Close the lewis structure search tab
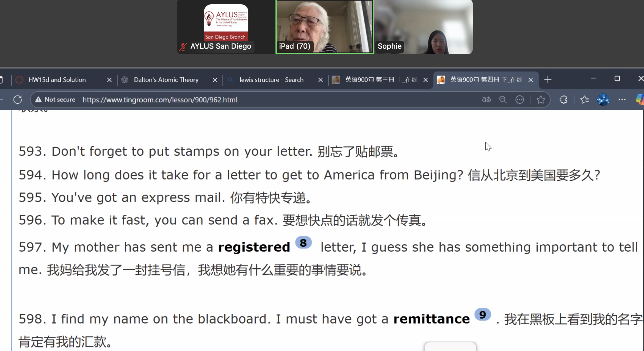The width and height of the screenshot is (644, 351). click(320, 80)
